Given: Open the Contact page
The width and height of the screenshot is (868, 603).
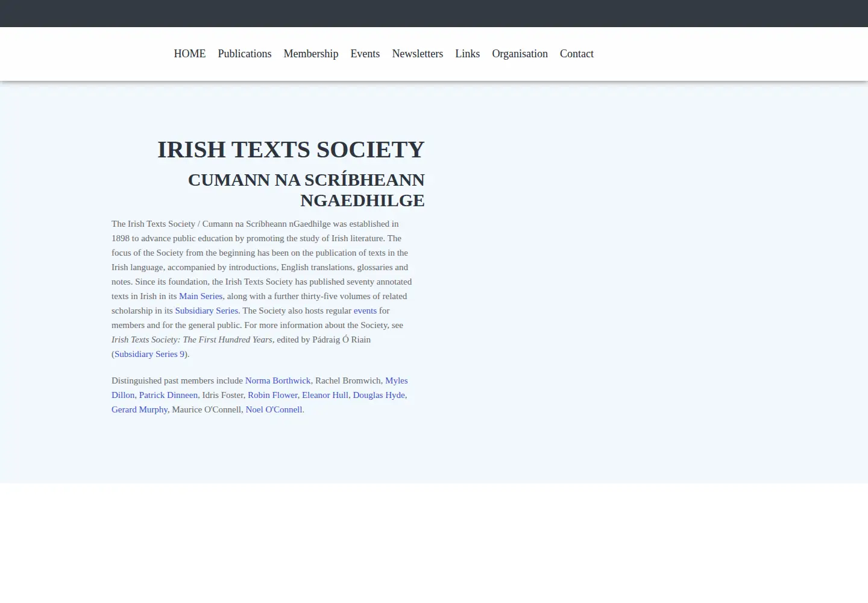Looking at the screenshot, I should (577, 54).
